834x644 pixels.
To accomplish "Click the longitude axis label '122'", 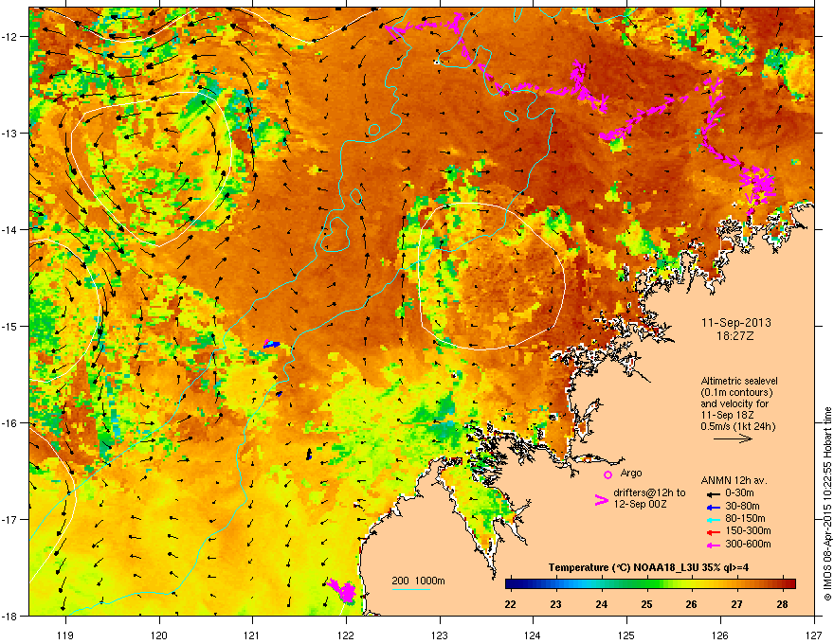I will [x=346, y=635].
